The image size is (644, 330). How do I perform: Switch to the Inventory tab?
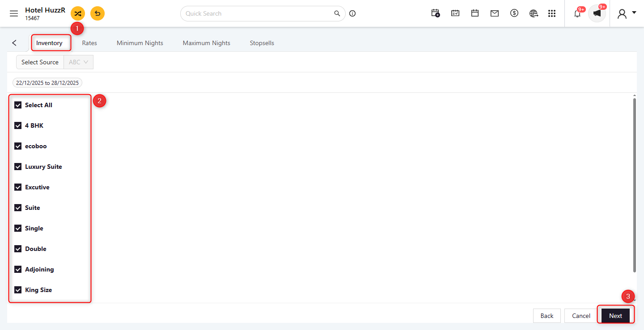pos(49,43)
